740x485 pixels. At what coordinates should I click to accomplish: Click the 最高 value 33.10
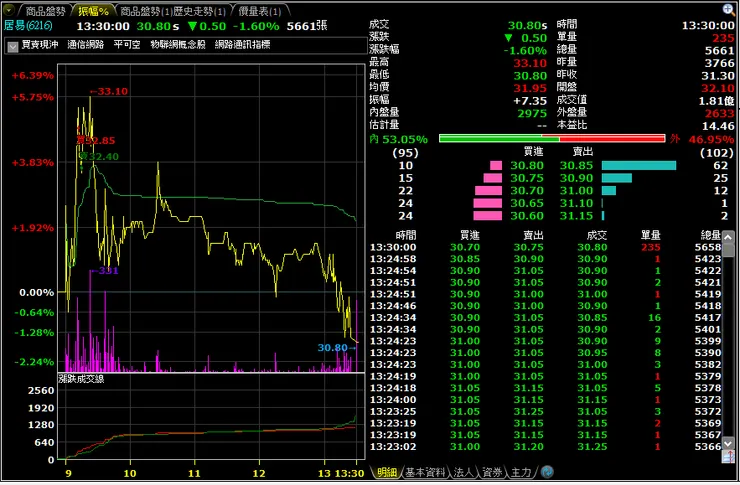pos(530,63)
